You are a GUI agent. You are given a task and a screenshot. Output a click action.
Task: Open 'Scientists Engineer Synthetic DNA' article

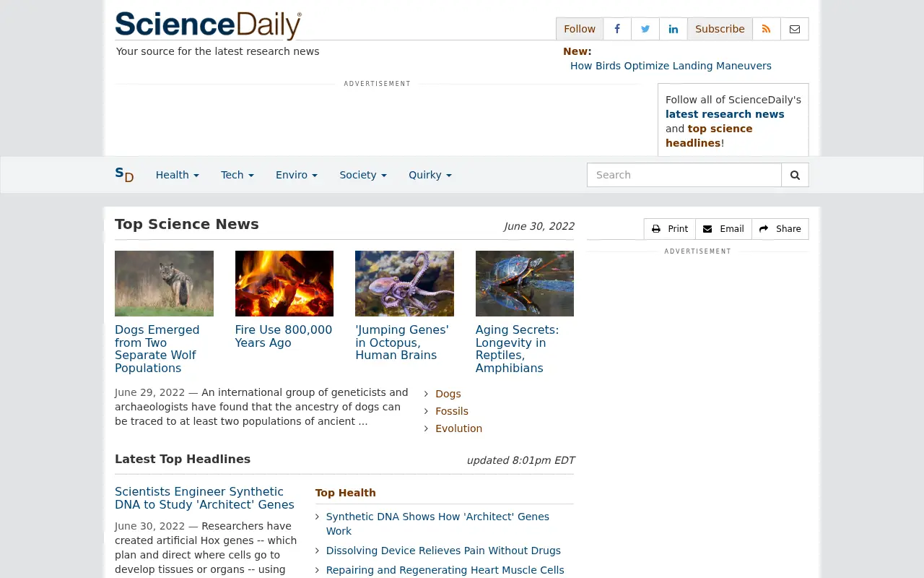(204, 499)
